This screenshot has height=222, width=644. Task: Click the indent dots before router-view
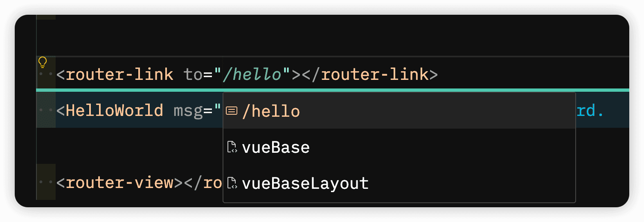pos(46,182)
